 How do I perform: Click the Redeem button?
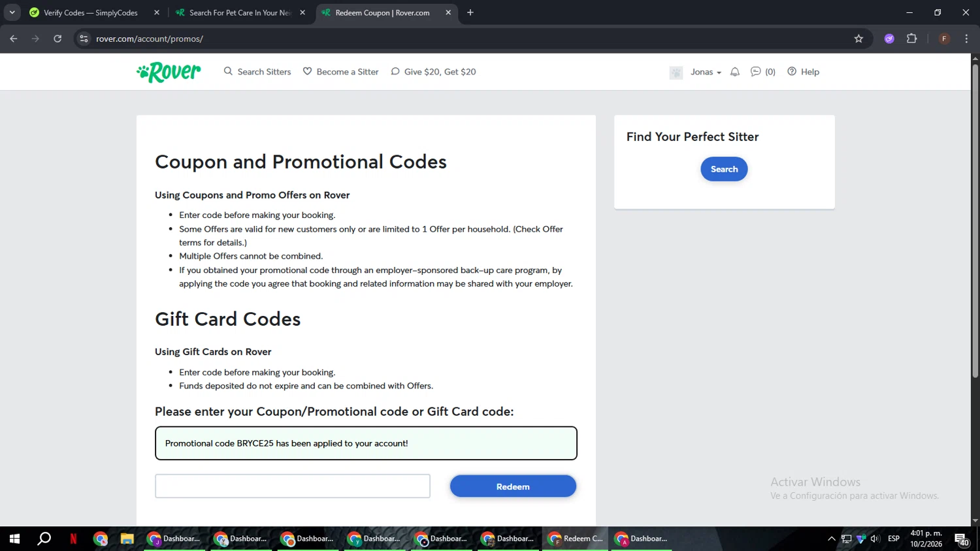click(x=513, y=486)
